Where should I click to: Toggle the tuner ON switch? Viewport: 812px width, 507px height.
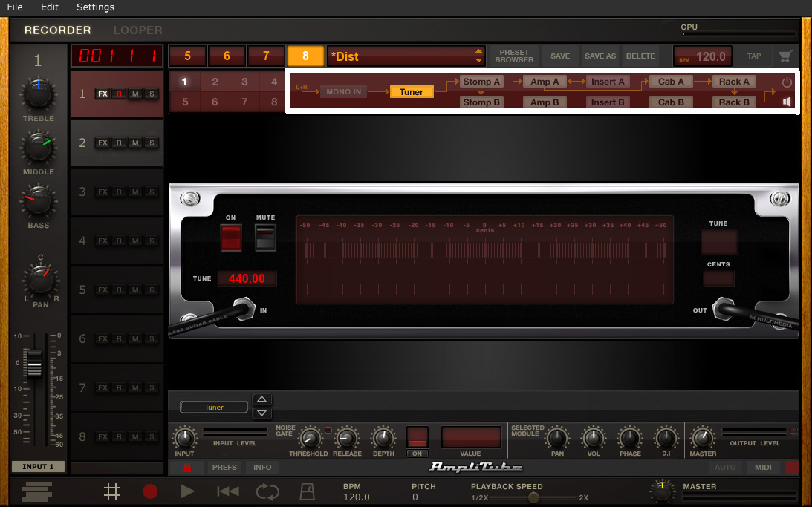(x=231, y=238)
